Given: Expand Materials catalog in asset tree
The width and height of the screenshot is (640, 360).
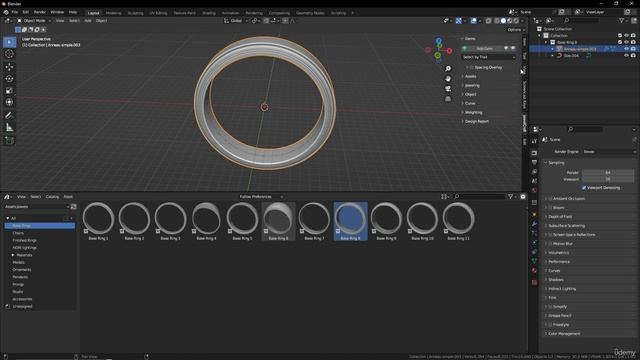Looking at the screenshot, I should click(x=13, y=255).
